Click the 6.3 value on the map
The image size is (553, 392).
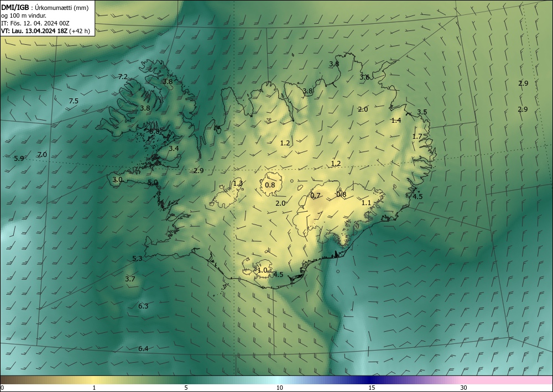point(143,306)
